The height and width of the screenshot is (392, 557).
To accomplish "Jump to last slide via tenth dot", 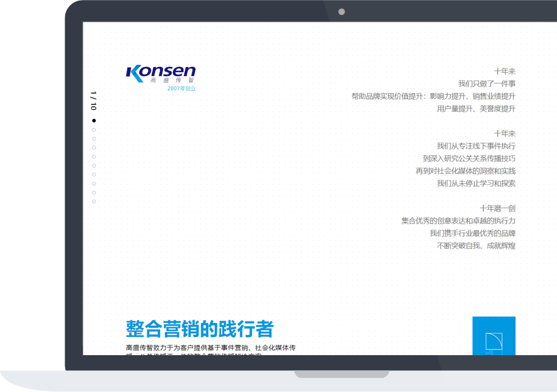I will [94, 202].
